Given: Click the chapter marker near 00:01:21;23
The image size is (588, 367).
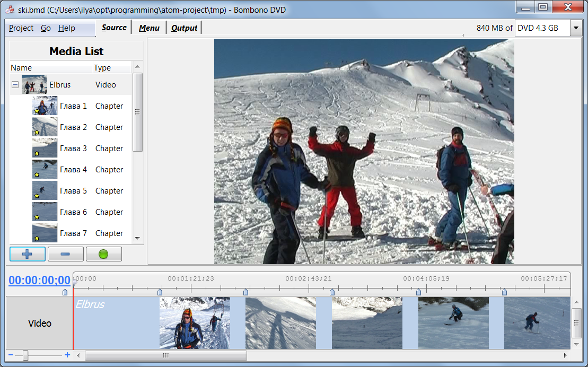Looking at the screenshot, I should [x=160, y=292].
